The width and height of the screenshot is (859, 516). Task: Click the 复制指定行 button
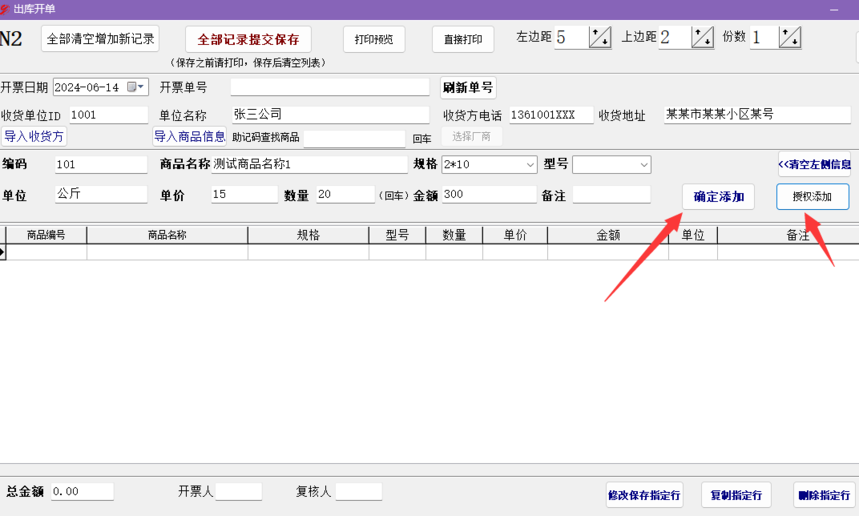tap(736, 495)
